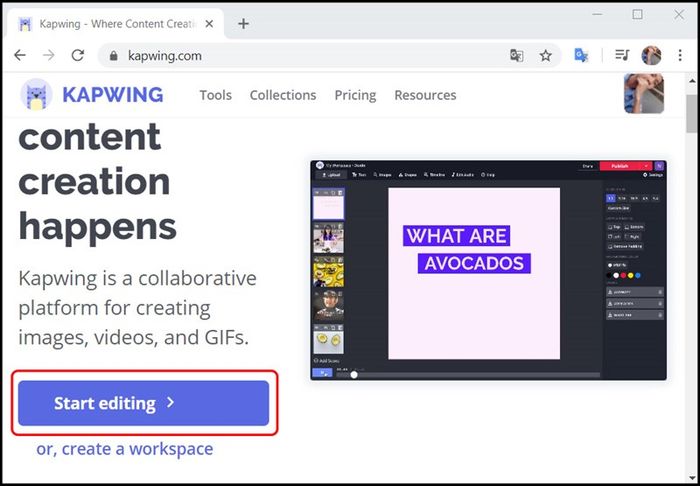Maximize the Chrome window
Image resolution: width=700 pixels, height=486 pixels.
click(x=638, y=15)
